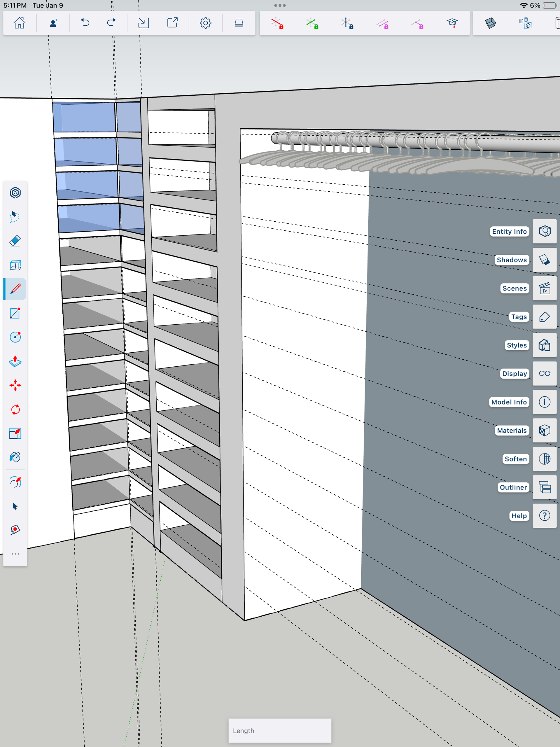This screenshot has width=560, height=747.
Task: Select the Eraser tool
Action: [15, 241]
